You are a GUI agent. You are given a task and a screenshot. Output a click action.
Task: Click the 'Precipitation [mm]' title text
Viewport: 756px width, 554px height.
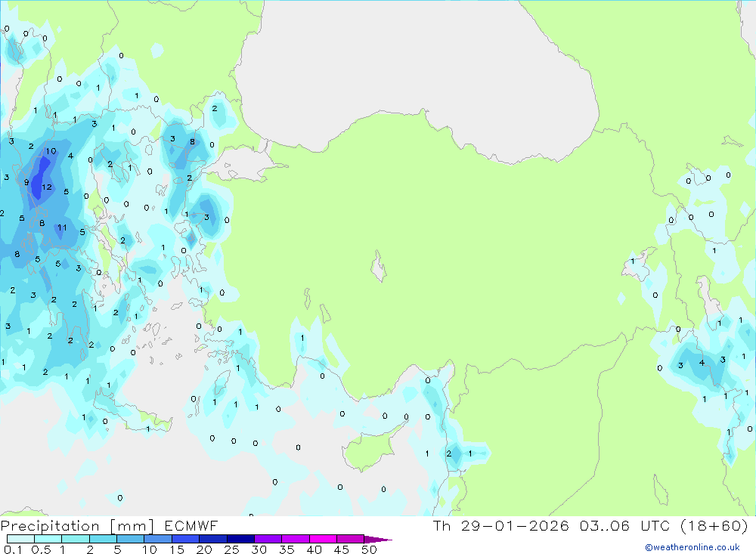click(77, 526)
